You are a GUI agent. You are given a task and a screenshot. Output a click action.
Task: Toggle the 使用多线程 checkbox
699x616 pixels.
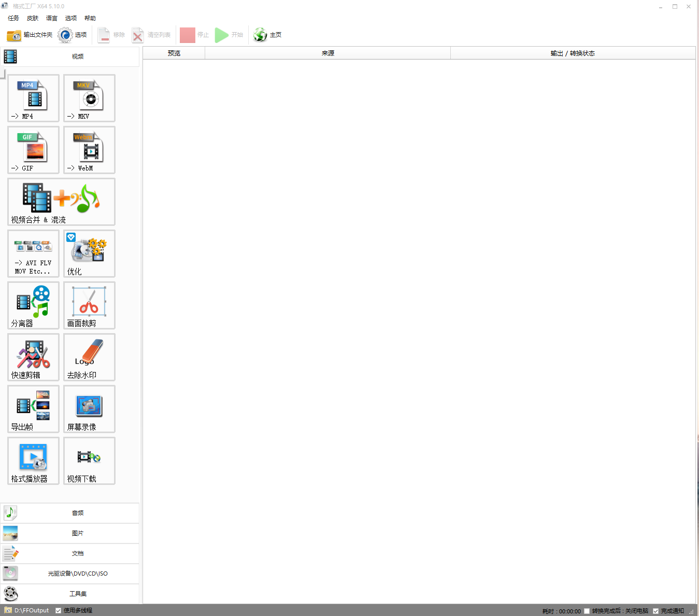click(x=59, y=611)
